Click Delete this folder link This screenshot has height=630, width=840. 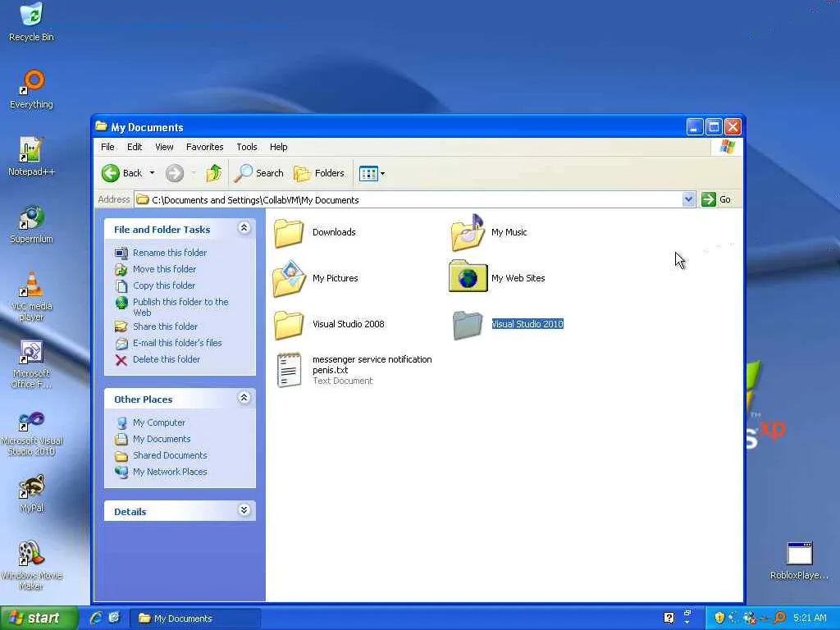pos(166,359)
